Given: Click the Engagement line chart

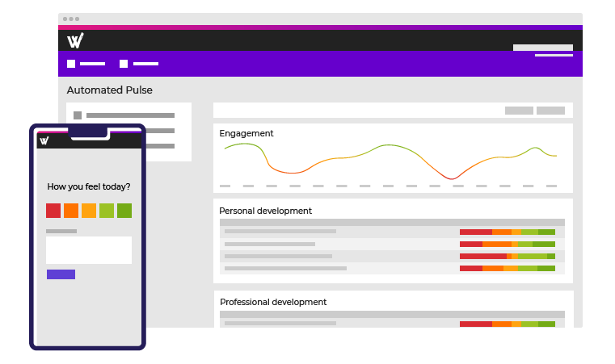Looking at the screenshot, I should click(x=390, y=161).
